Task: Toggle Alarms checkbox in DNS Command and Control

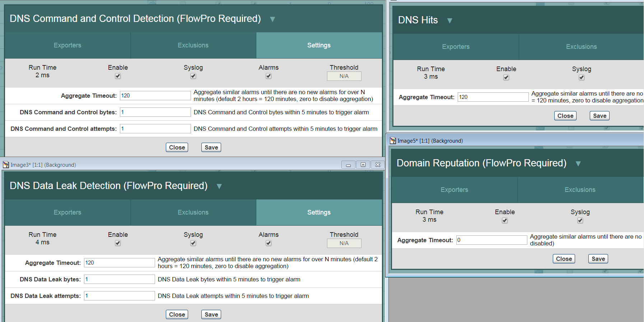Action: (x=269, y=76)
